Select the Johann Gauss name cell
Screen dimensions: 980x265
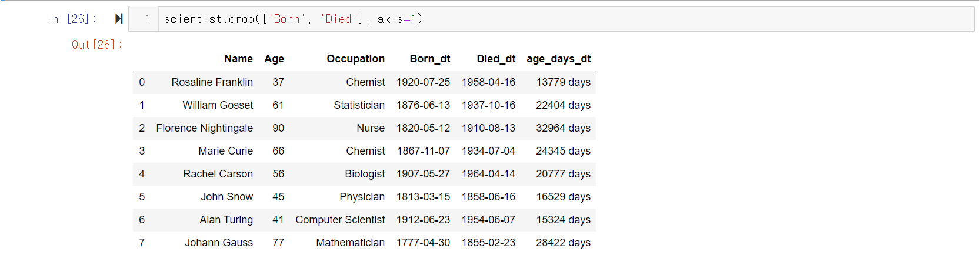[219, 243]
